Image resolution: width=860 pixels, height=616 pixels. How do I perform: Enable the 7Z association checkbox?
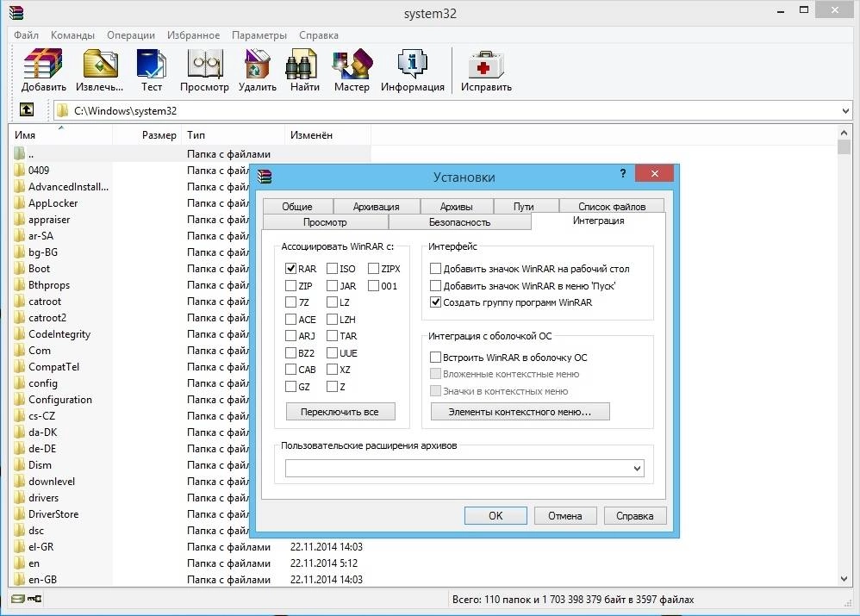pos(291,302)
